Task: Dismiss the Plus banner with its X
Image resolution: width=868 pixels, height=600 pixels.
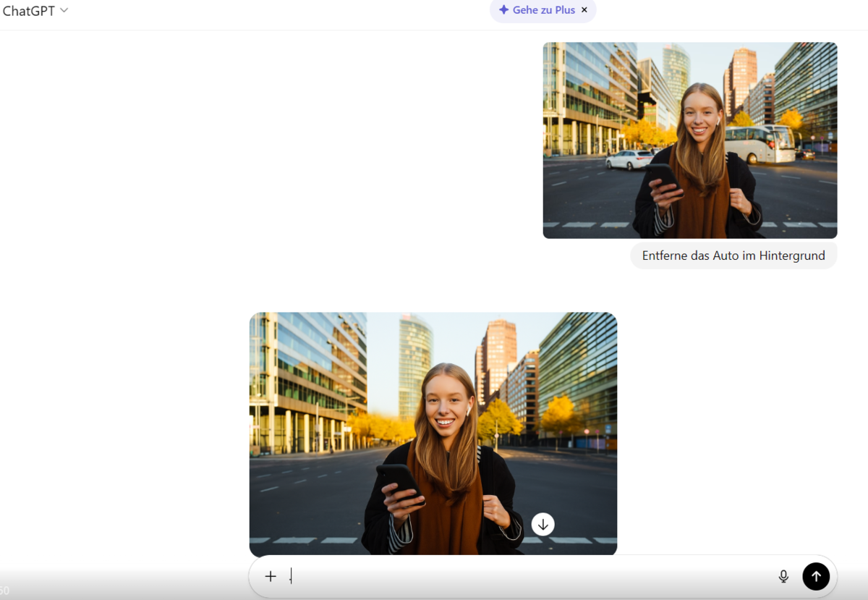Action: coord(584,10)
